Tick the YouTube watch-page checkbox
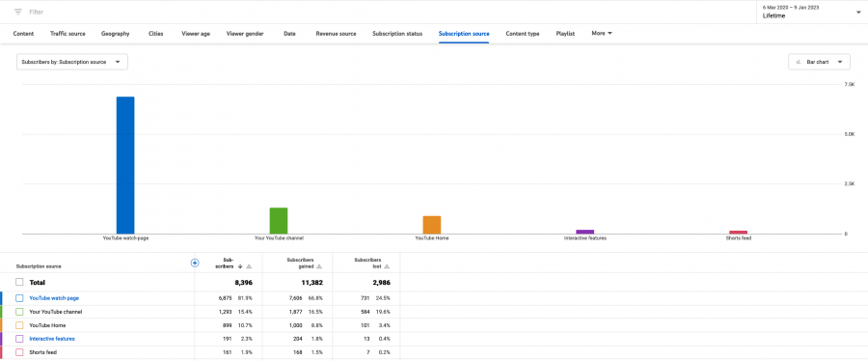 [x=19, y=298]
